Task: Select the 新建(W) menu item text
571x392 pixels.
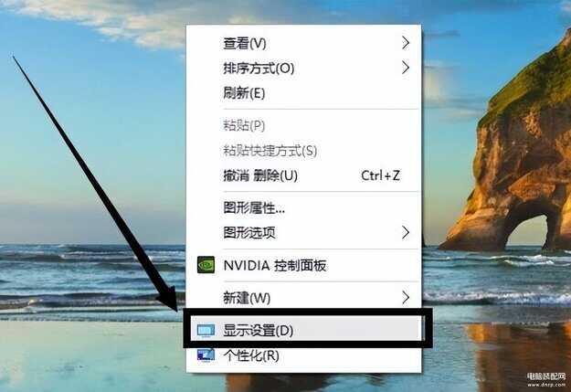Action: coord(247,298)
